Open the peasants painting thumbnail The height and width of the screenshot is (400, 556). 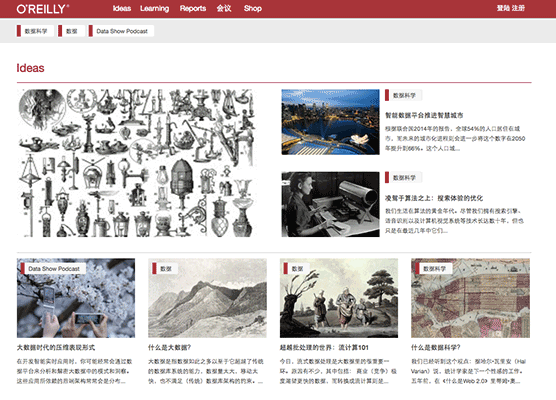point(339,298)
